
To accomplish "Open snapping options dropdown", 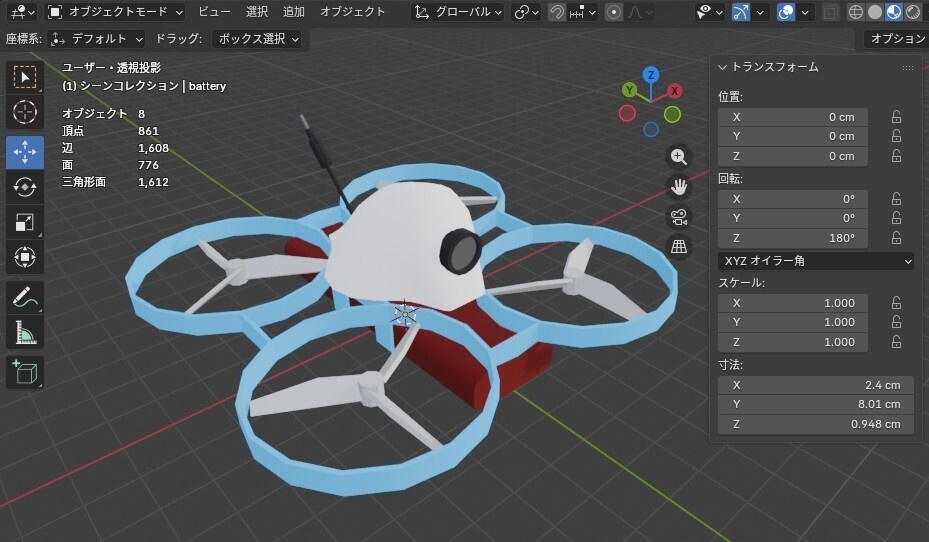I will [x=582, y=12].
